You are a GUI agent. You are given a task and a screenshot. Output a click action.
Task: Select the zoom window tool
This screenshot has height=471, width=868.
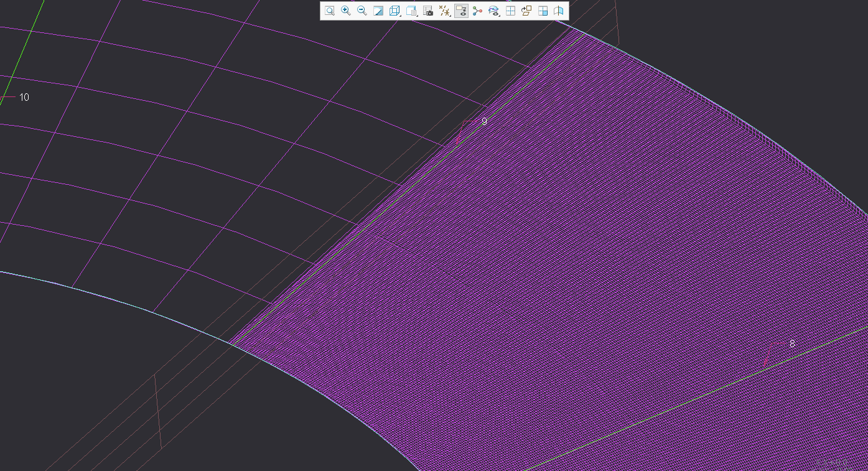330,11
